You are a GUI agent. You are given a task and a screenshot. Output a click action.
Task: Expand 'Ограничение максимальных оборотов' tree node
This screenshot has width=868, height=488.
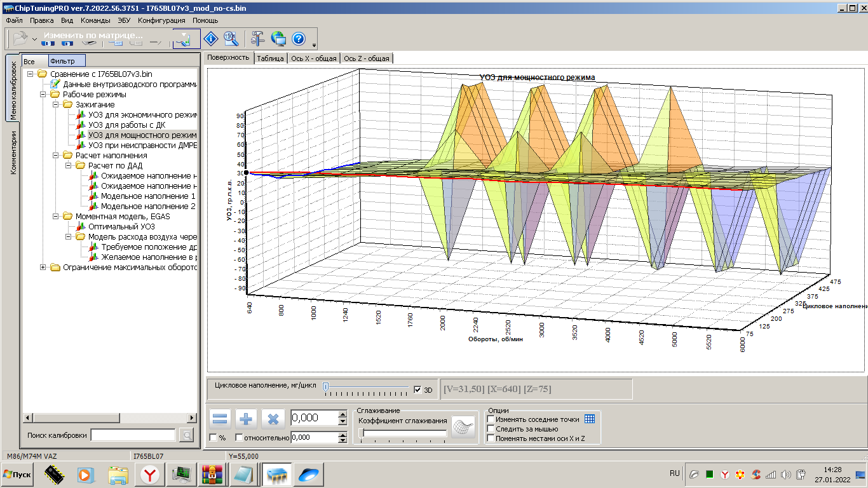(43, 268)
